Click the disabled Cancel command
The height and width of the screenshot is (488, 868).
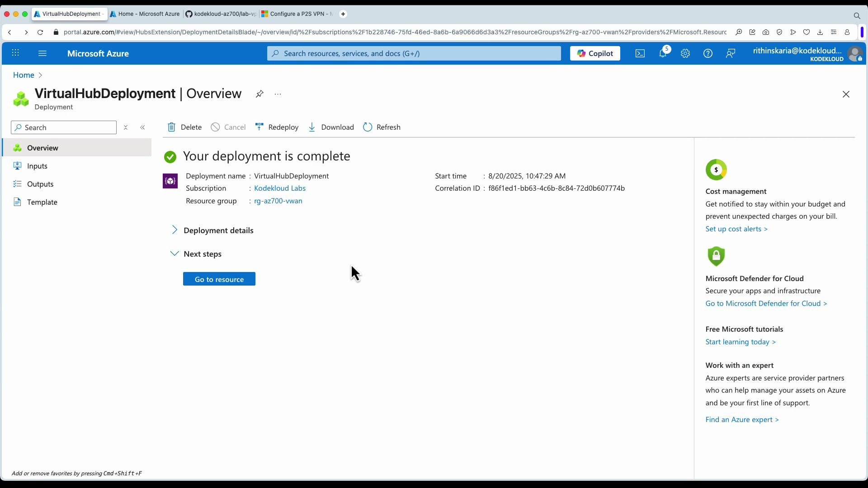click(228, 127)
